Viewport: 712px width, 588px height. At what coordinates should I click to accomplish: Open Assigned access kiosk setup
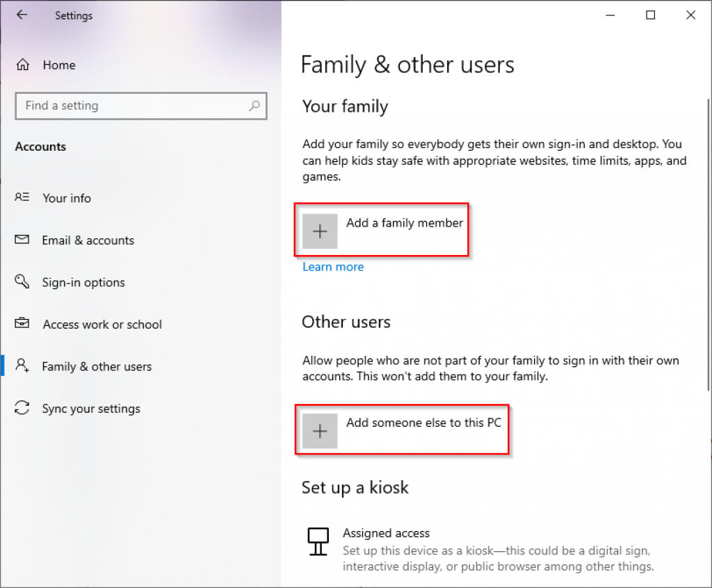point(386,533)
